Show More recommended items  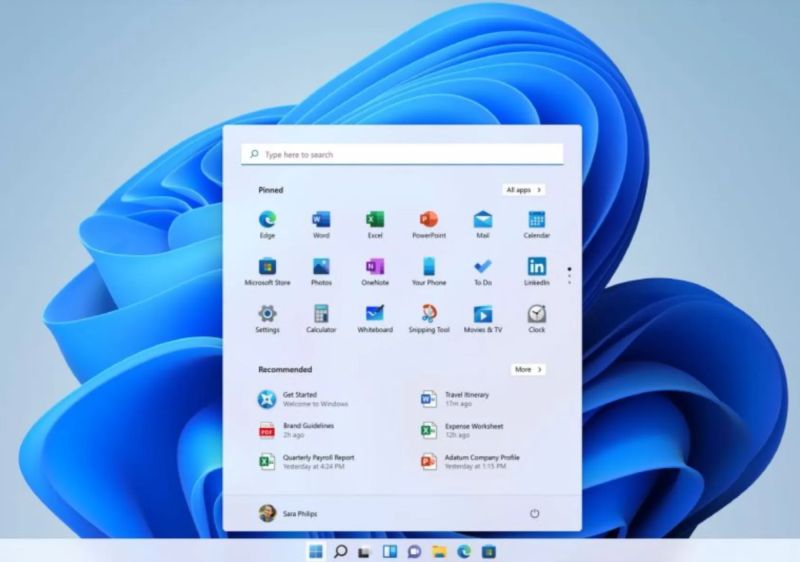point(527,369)
